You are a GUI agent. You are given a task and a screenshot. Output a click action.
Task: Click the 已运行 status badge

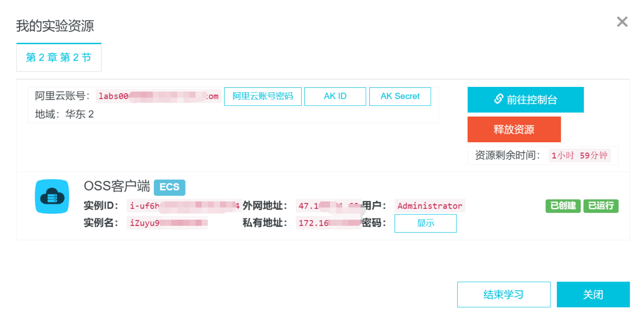coord(601,206)
